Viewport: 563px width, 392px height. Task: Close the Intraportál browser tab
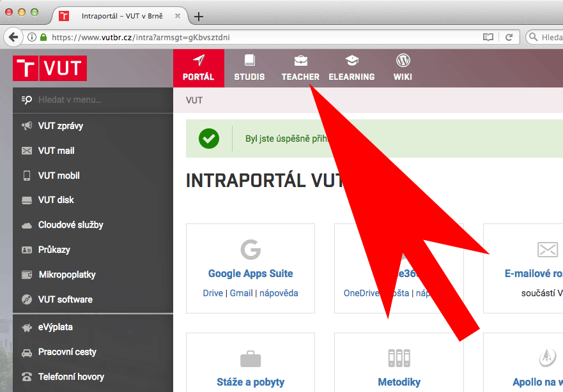(x=178, y=16)
